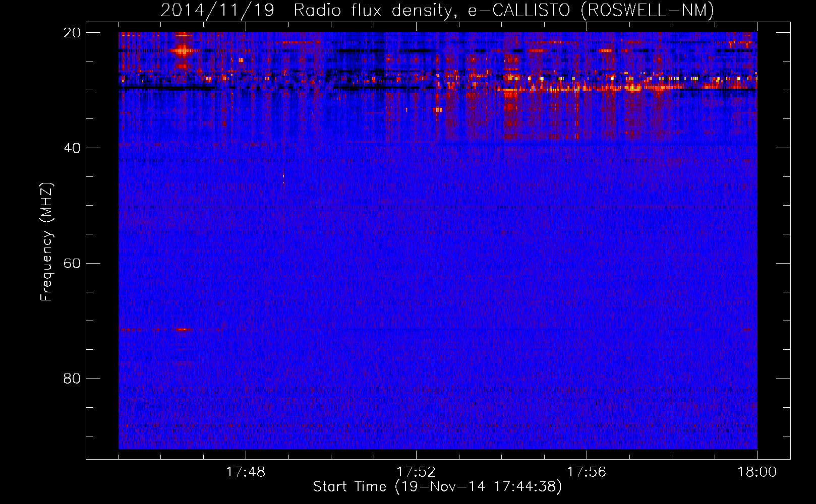Click the 18:00 time tick label
The width and height of the screenshot is (816, 504).
pyautogui.click(x=757, y=472)
